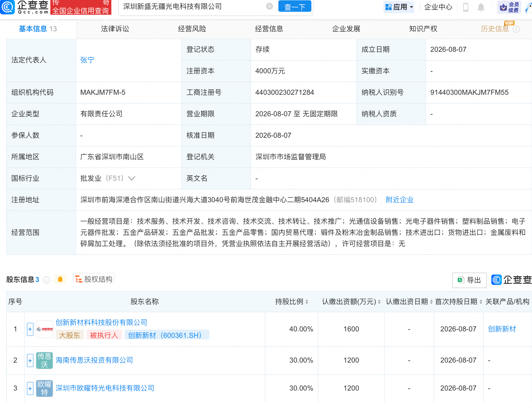Switch to 基本信息 tab
Image resolution: width=532 pixels, height=402 pixels.
(x=38, y=29)
